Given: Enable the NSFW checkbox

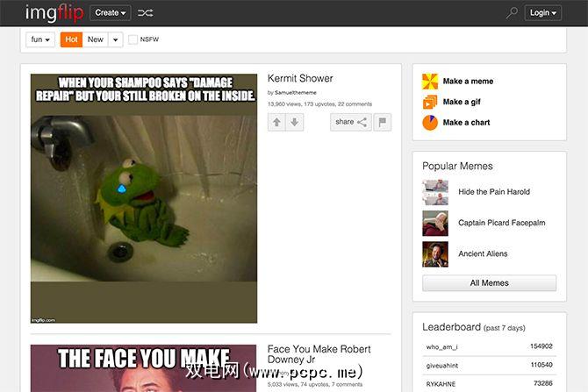Looking at the screenshot, I should [x=133, y=39].
